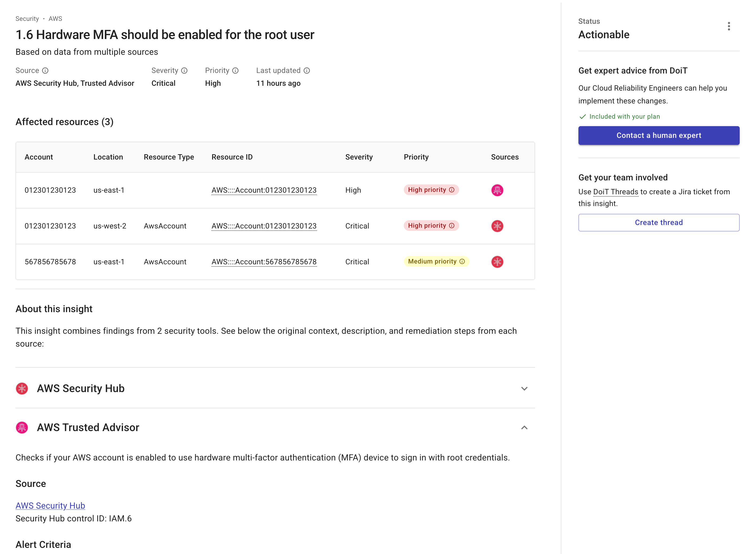Screen dimensions: 756x554
Task: Click Trusted Advisor source icon in first row
Action: tap(497, 190)
